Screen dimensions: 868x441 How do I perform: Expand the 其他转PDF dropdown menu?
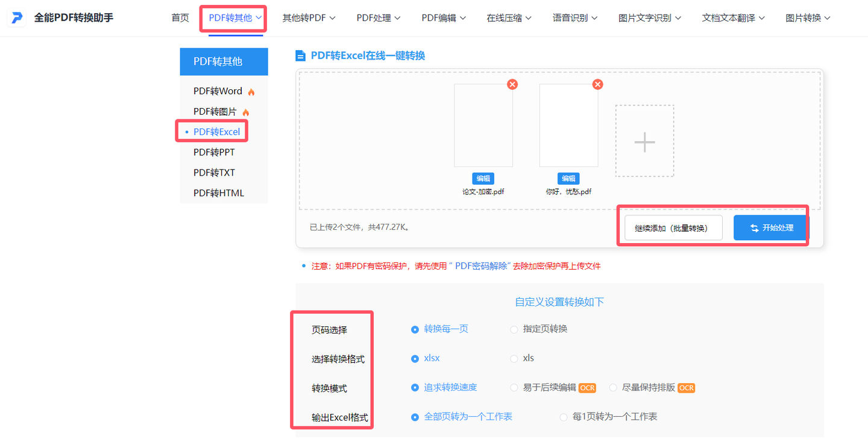[309, 18]
